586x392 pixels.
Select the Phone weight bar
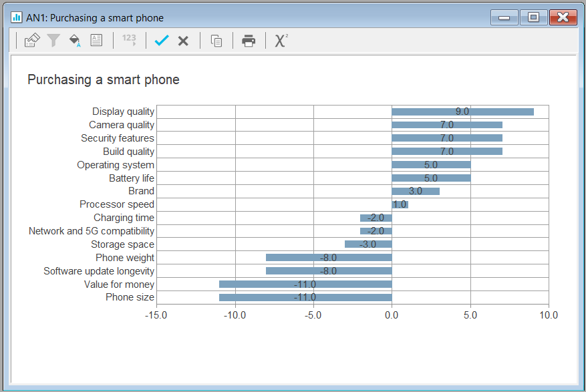pyautogui.click(x=329, y=258)
